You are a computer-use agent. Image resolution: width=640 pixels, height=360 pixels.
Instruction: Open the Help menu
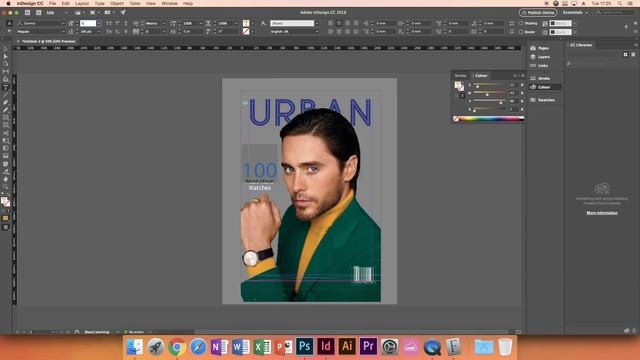[188, 3]
